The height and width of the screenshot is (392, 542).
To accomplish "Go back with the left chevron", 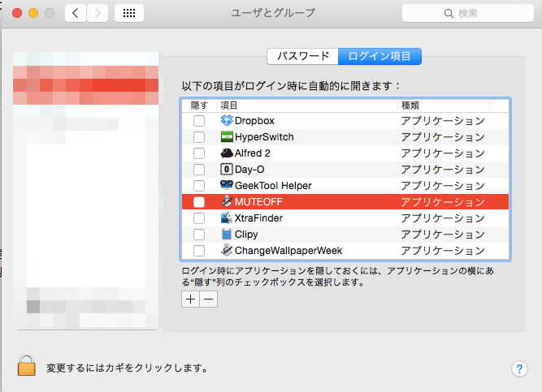I will pyautogui.click(x=76, y=13).
